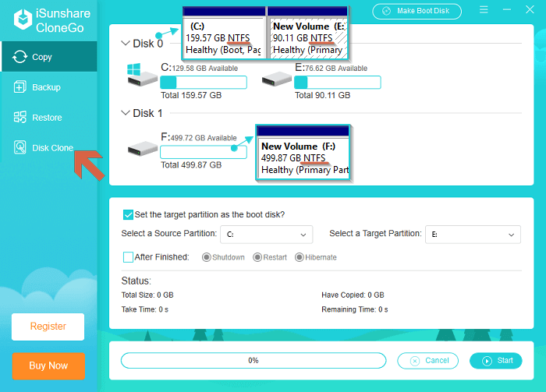546x392 pixels.
Task: Click the 'Remaining Time: 0 s' status text
Action: 354,309
